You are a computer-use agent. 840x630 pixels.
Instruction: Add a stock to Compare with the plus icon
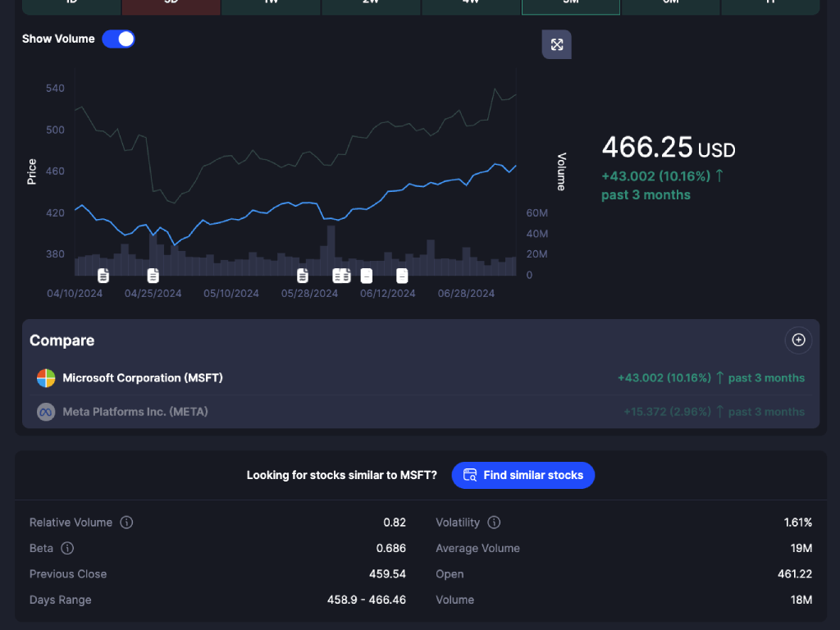point(798,340)
